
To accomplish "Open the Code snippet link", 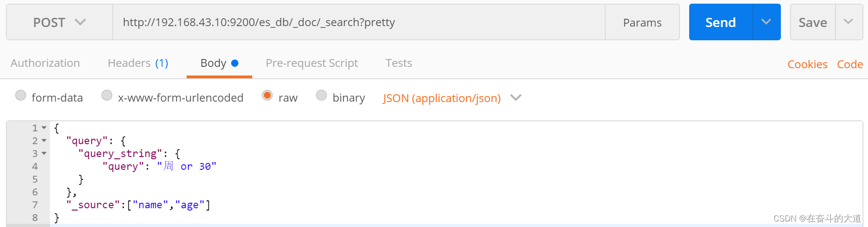I will 850,65.
